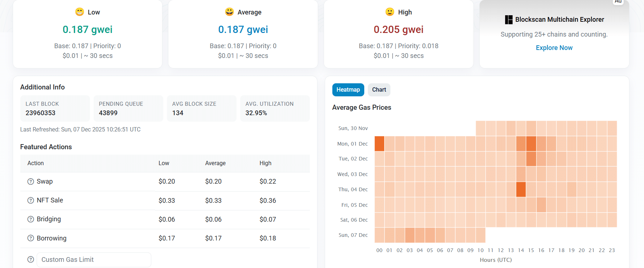Switch to the Chart view
This screenshot has height=268, width=644.
click(x=379, y=89)
